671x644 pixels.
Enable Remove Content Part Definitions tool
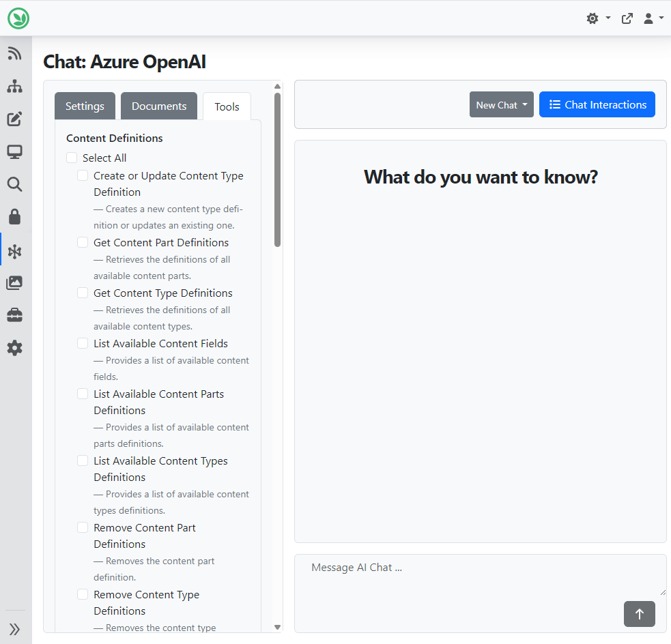click(83, 527)
